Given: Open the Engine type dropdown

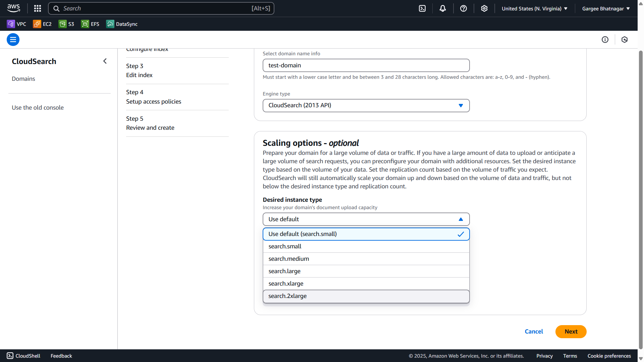Looking at the screenshot, I should (x=366, y=105).
